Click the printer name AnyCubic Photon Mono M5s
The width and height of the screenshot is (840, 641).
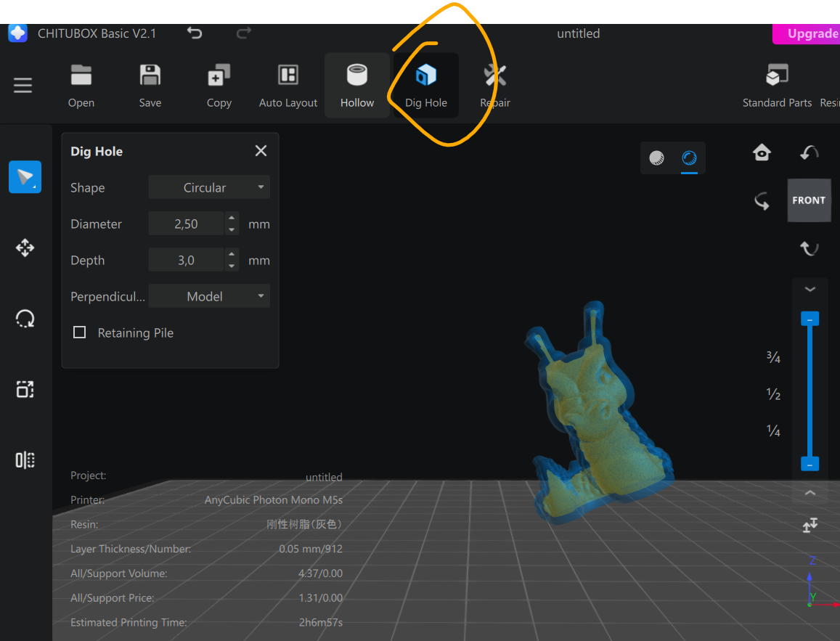273,499
